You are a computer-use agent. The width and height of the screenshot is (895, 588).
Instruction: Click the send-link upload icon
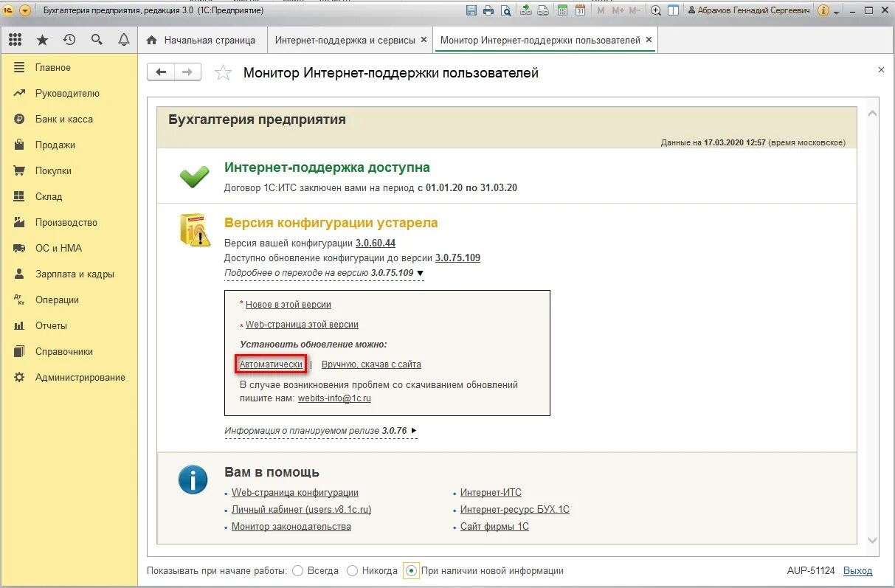click(526, 10)
